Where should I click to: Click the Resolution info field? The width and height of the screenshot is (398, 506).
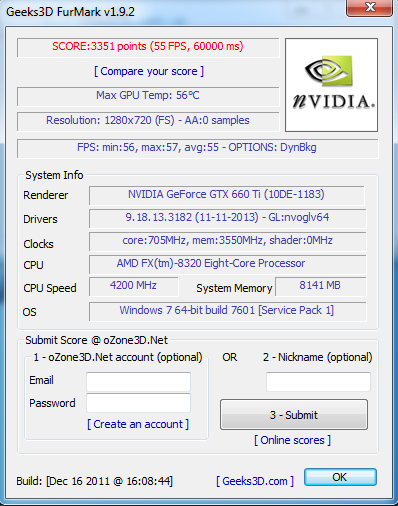tap(148, 121)
